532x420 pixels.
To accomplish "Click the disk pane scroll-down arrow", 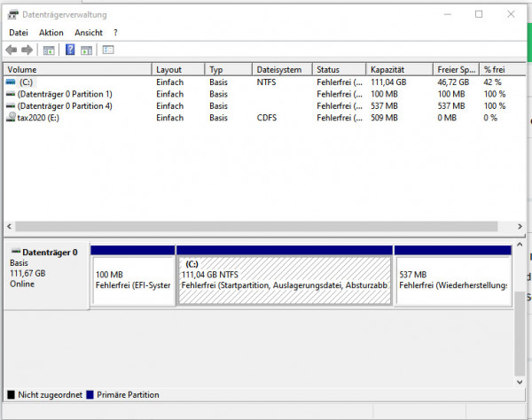I will (x=520, y=382).
